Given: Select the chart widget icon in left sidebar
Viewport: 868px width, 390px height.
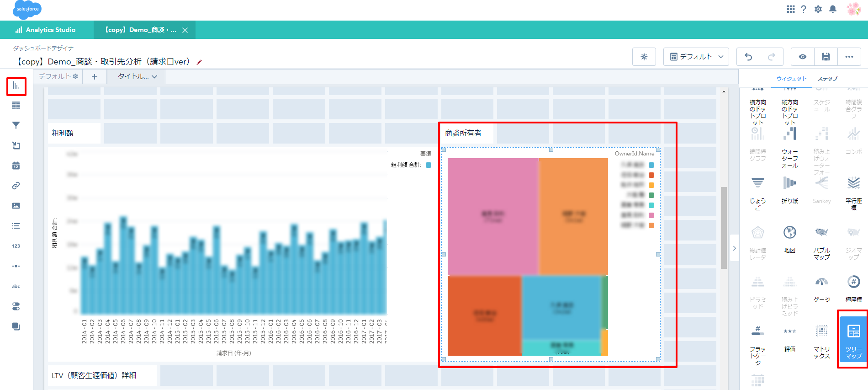Looking at the screenshot, I should point(16,86).
